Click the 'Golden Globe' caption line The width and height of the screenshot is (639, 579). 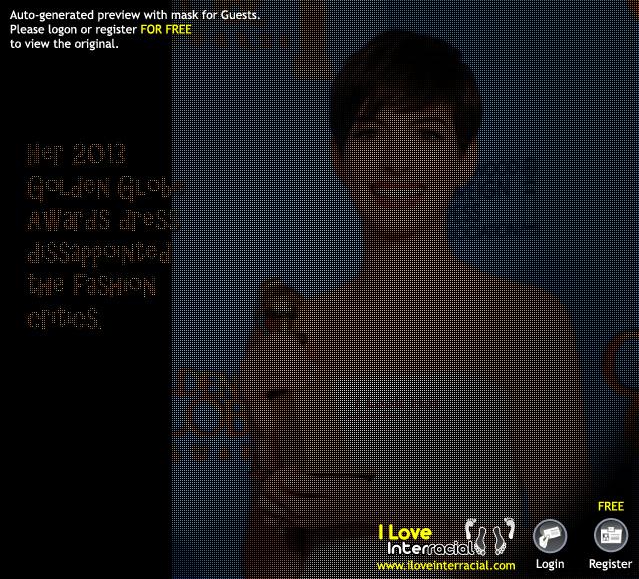pos(105,188)
